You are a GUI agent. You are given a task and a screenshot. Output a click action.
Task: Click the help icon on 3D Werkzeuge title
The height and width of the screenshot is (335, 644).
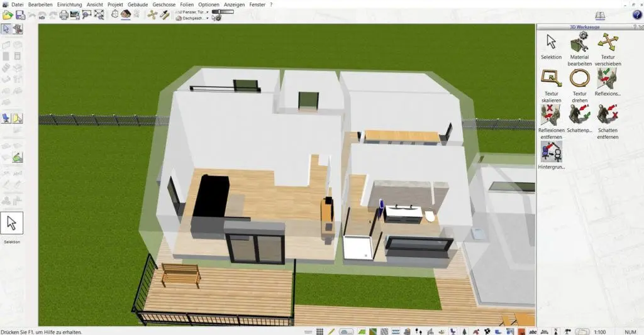tap(635, 26)
